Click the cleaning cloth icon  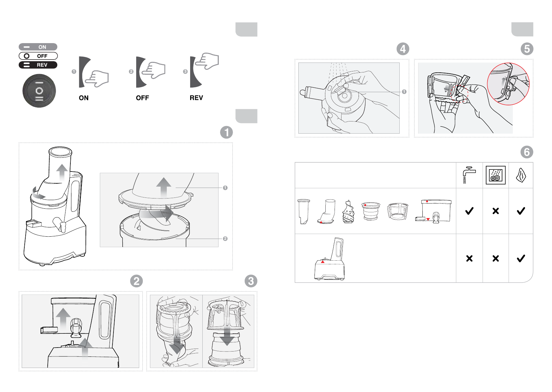coord(521,175)
